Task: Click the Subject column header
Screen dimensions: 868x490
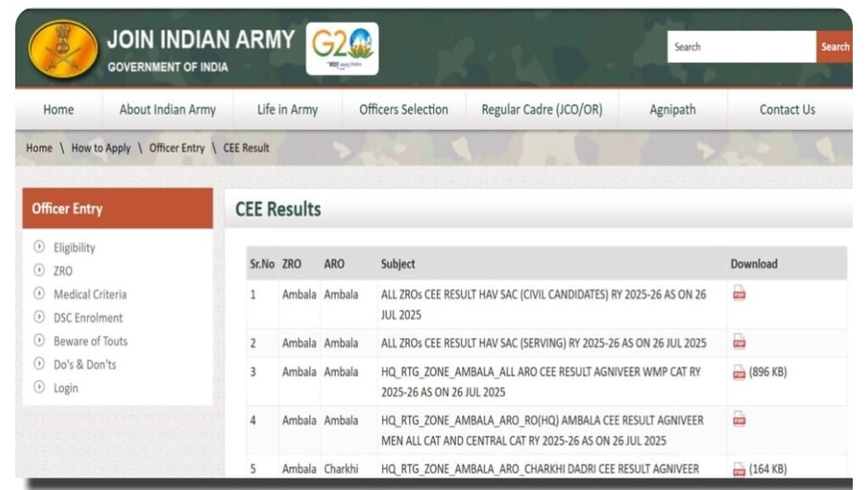Action: [398, 264]
